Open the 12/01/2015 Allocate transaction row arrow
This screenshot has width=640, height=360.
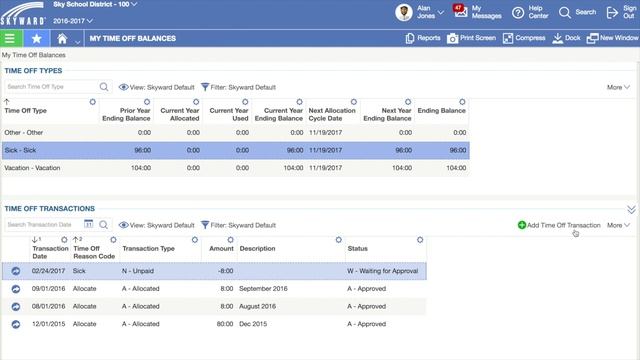16,324
